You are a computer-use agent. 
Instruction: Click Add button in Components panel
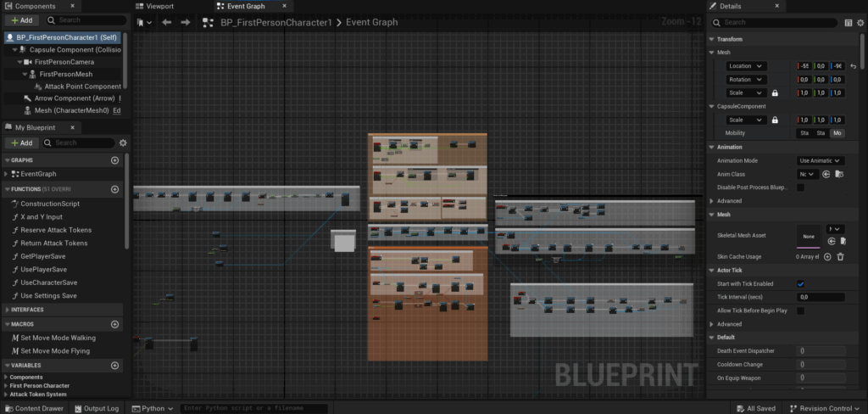pos(22,20)
